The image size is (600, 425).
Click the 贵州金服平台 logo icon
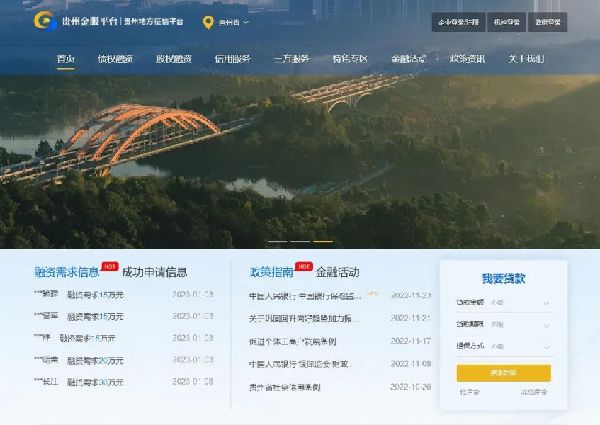[x=45, y=21]
